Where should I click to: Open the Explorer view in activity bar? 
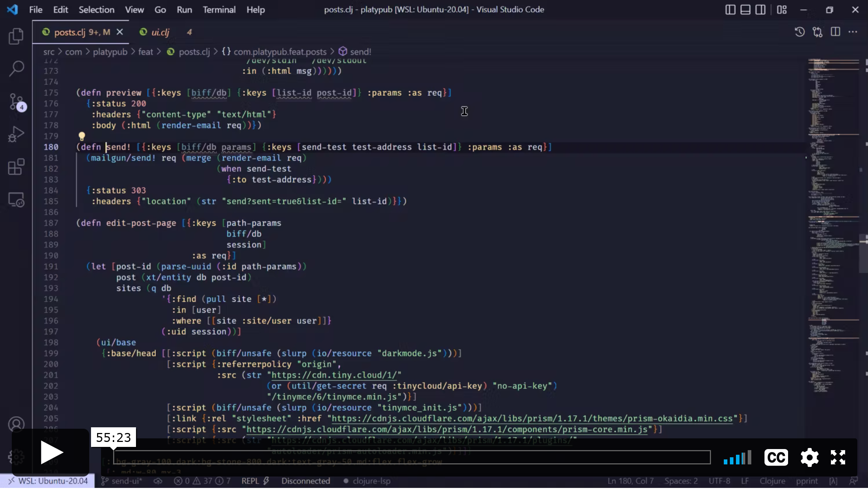(16, 36)
